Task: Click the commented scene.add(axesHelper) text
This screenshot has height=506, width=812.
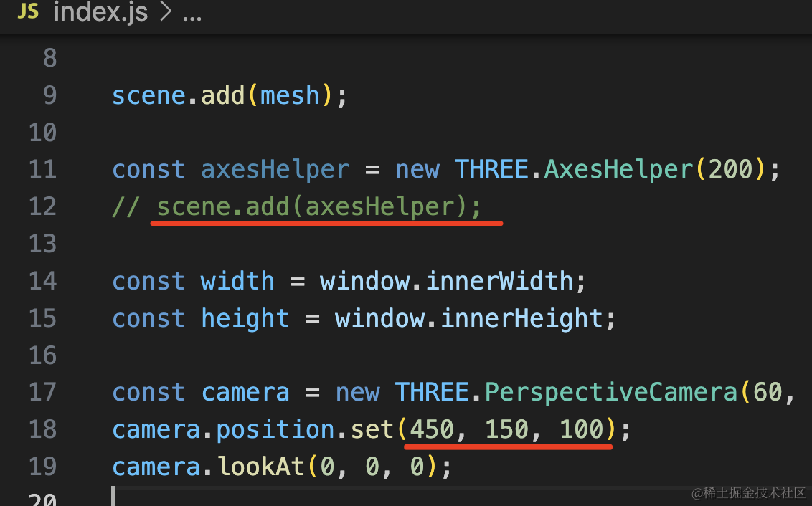Action: pos(319,207)
